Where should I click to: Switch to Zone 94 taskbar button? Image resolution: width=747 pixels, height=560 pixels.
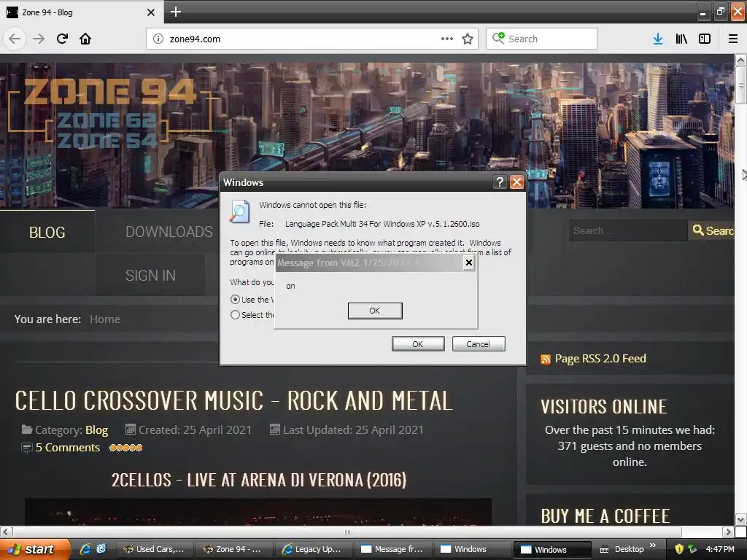pos(234,549)
